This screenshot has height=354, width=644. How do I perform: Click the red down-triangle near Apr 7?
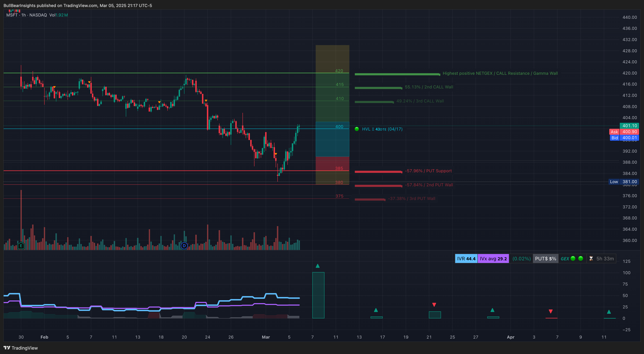click(x=550, y=311)
